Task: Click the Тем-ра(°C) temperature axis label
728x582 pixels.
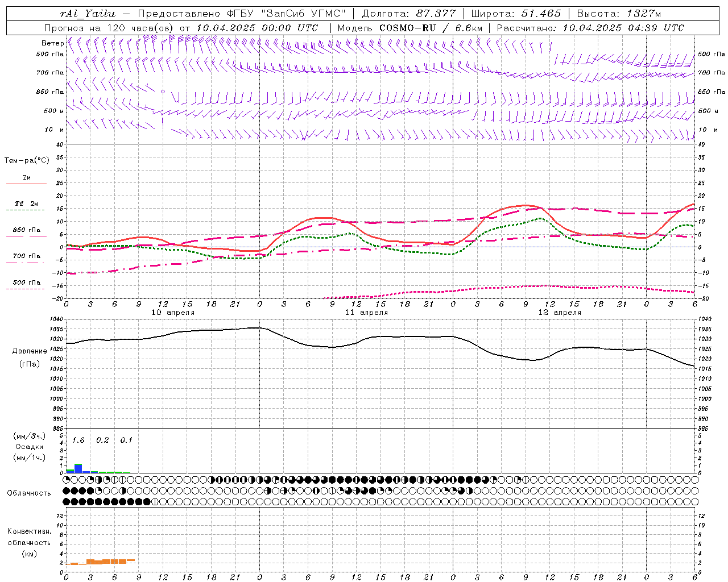Action: pos(27,161)
